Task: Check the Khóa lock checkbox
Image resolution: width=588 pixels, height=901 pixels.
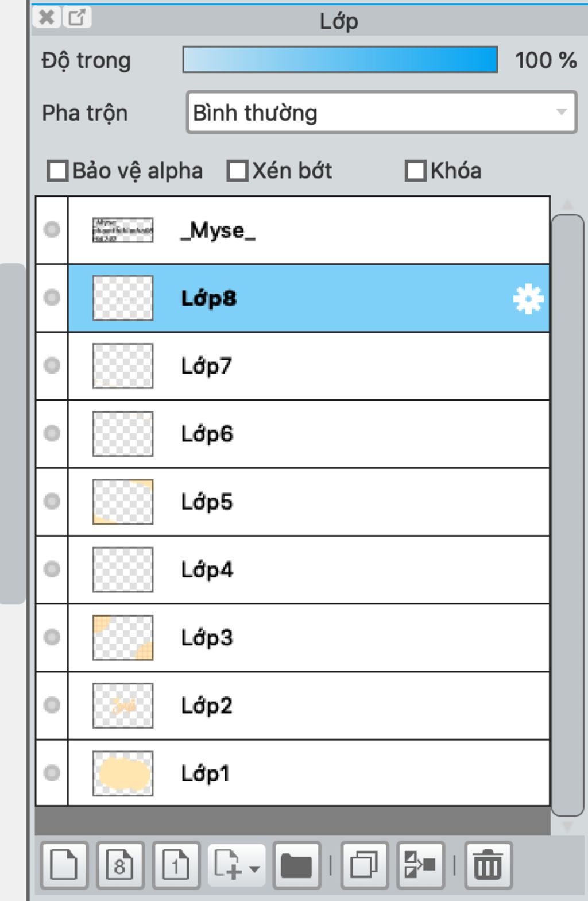Action: click(415, 171)
